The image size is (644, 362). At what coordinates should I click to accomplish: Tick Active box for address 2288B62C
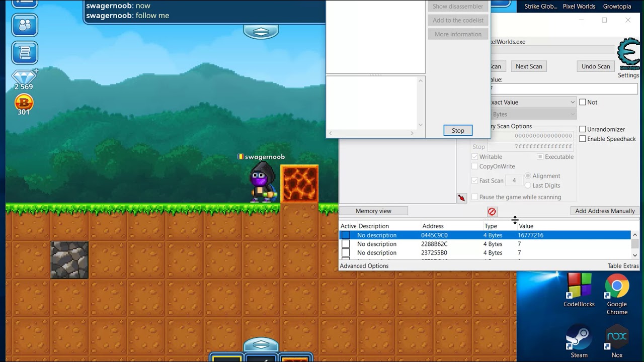(346, 244)
